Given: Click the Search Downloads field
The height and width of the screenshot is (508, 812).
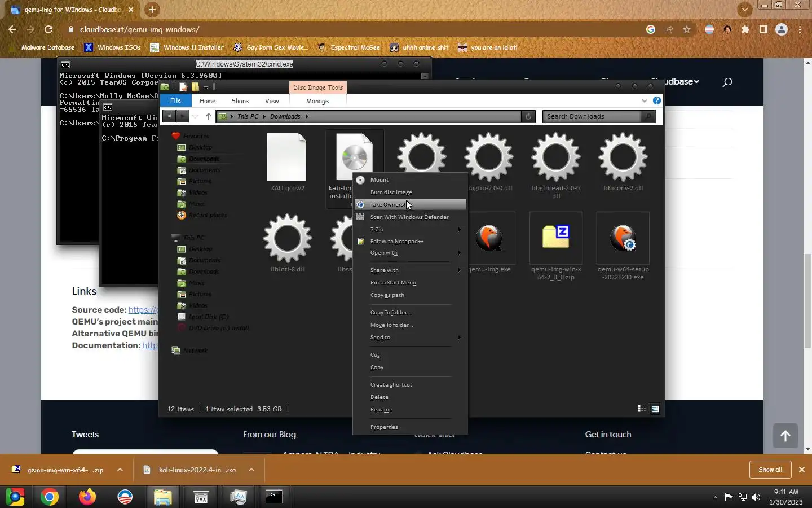Looking at the screenshot, I should (x=592, y=116).
